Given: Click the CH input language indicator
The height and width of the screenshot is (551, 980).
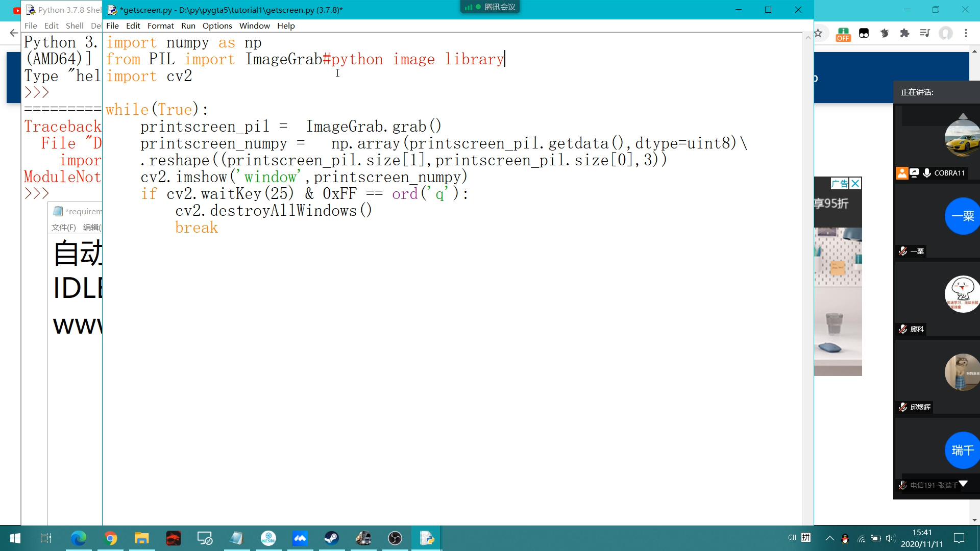Looking at the screenshot, I should 792,538.
